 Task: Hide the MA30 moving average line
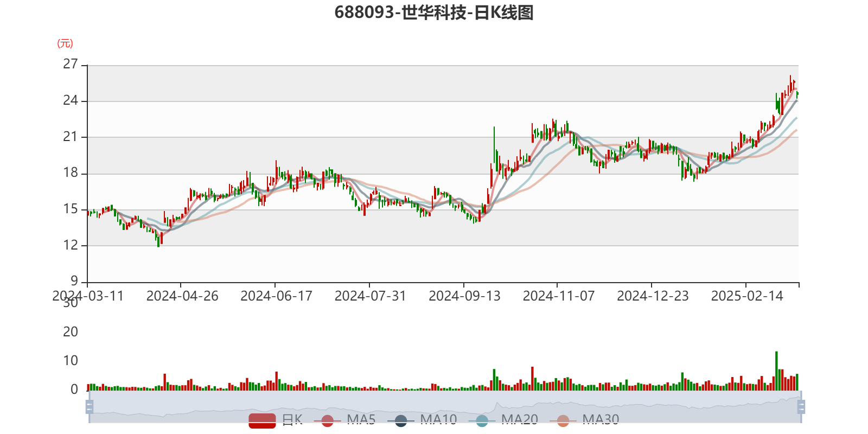point(584,420)
